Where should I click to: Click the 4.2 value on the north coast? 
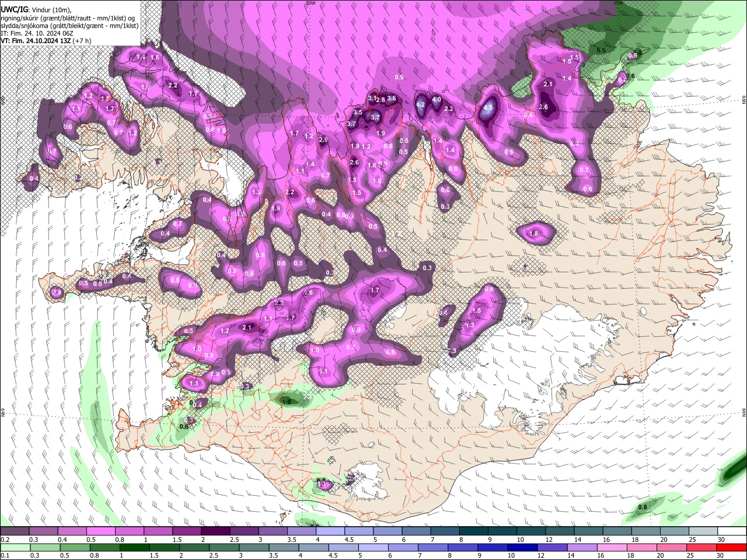(420, 105)
